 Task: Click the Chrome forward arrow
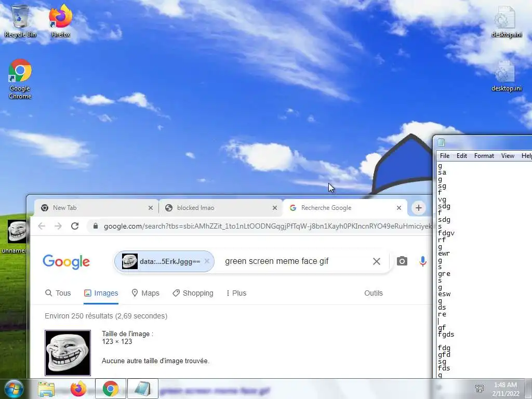58,226
